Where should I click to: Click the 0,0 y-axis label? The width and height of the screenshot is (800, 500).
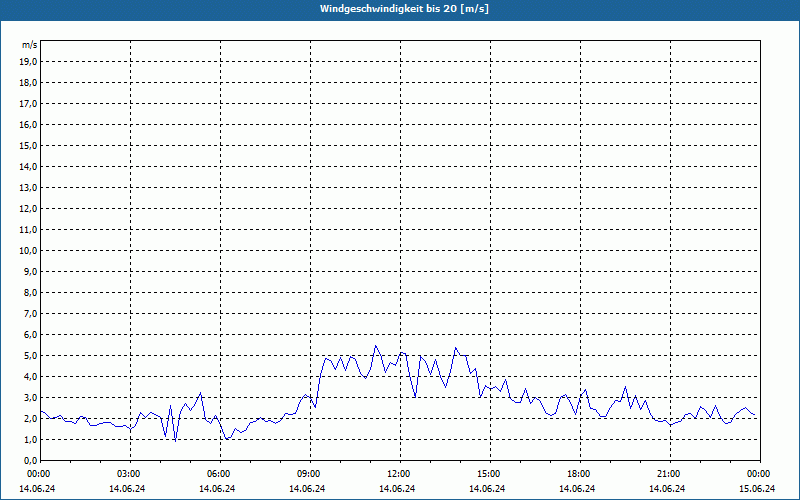pos(30,460)
